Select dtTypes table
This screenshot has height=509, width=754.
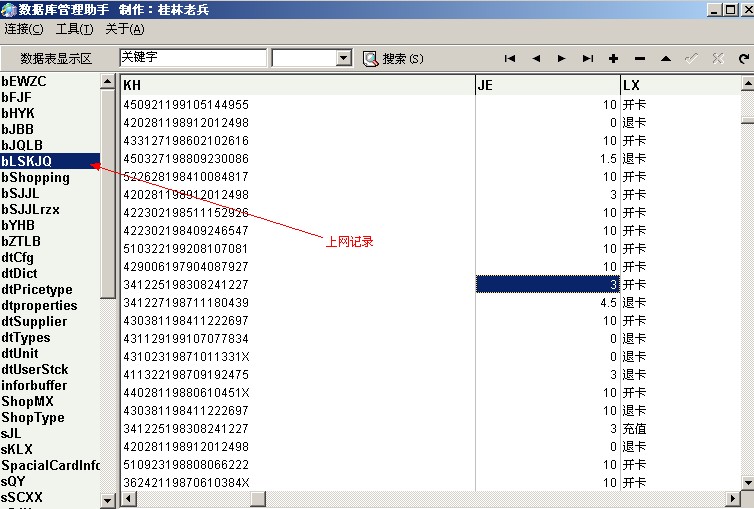click(x=26, y=338)
